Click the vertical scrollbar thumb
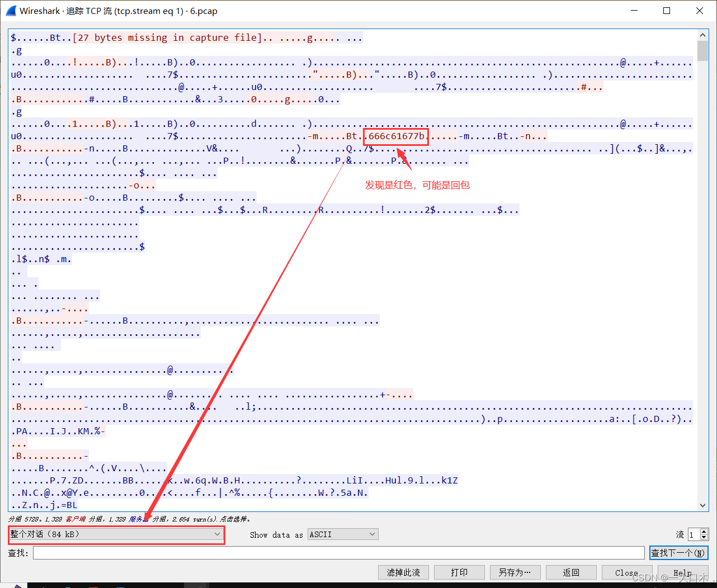The width and height of the screenshot is (717, 588). 703,50
